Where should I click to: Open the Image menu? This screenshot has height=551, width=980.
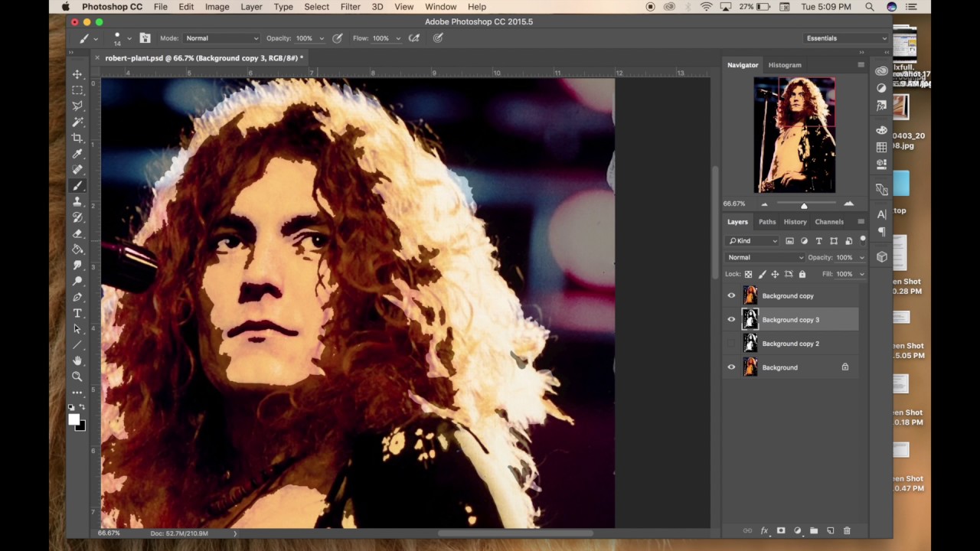click(x=217, y=7)
